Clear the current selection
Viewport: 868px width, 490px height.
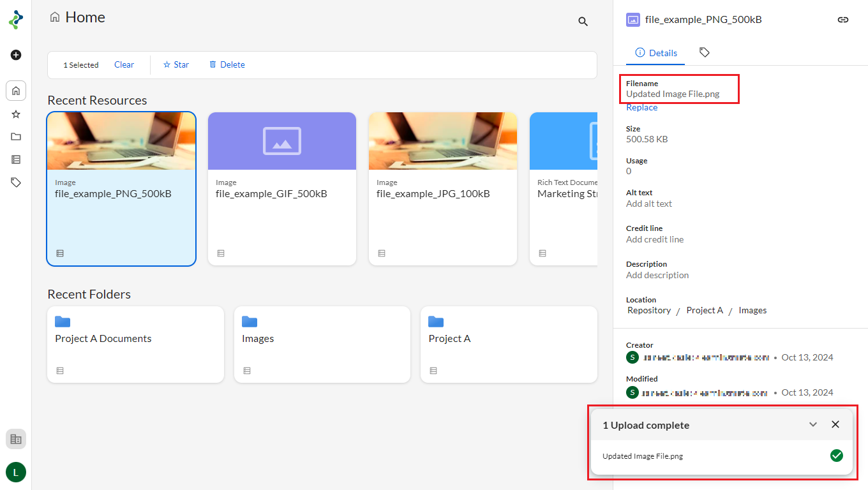point(124,64)
